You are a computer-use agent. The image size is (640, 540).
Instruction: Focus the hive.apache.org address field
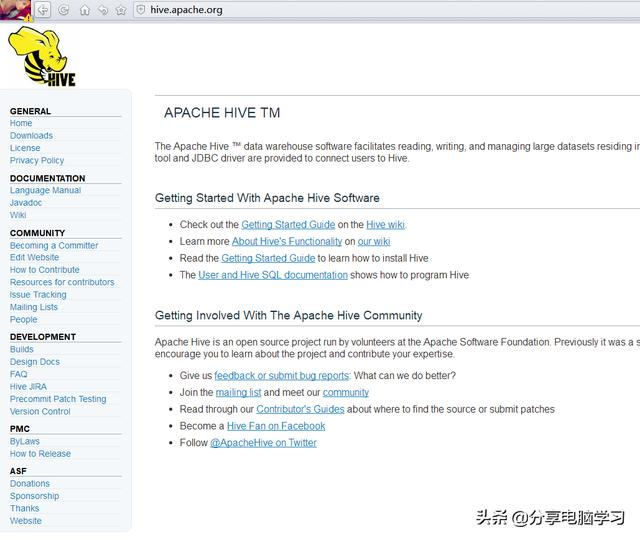click(386, 10)
